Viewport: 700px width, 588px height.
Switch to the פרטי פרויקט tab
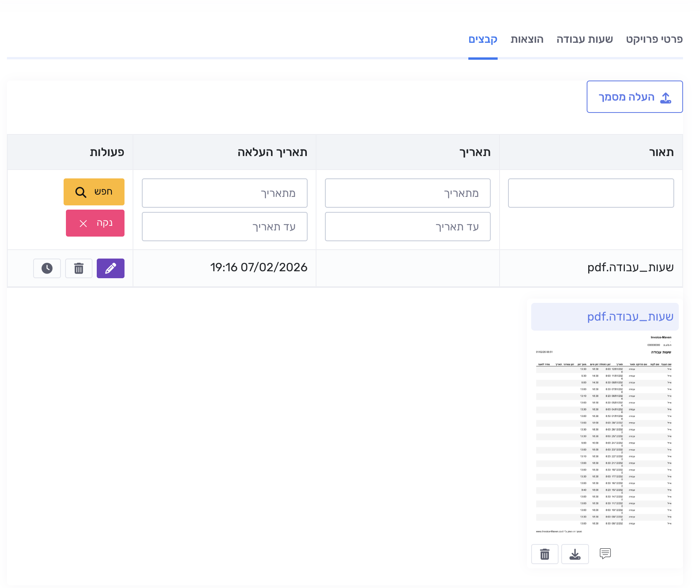654,39
